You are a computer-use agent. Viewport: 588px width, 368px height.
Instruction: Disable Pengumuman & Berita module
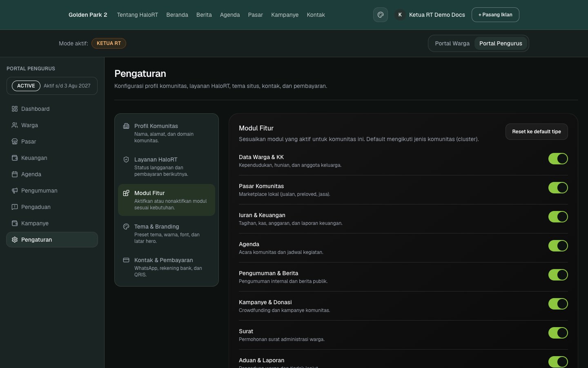coord(558,275)
